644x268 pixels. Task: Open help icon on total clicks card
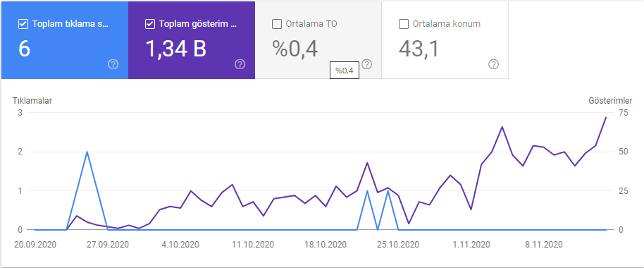[x=113, y=64]
